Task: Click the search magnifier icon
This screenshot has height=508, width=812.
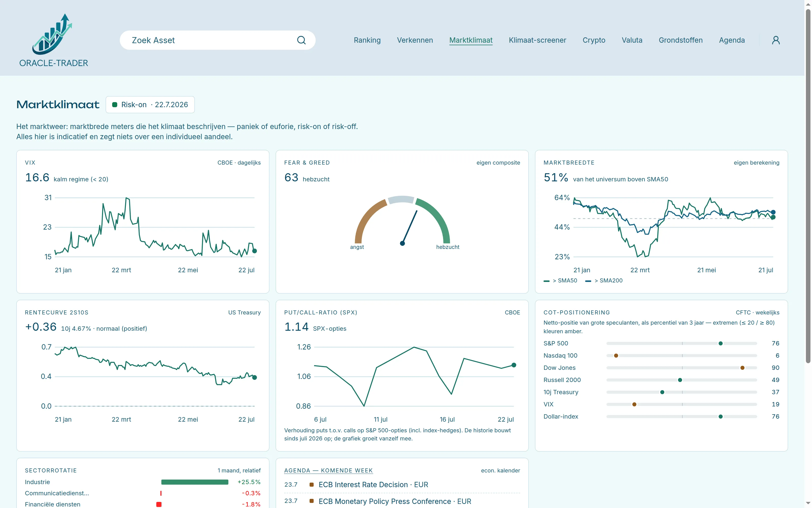Action: pyautogui.click(x=301, y=40)
